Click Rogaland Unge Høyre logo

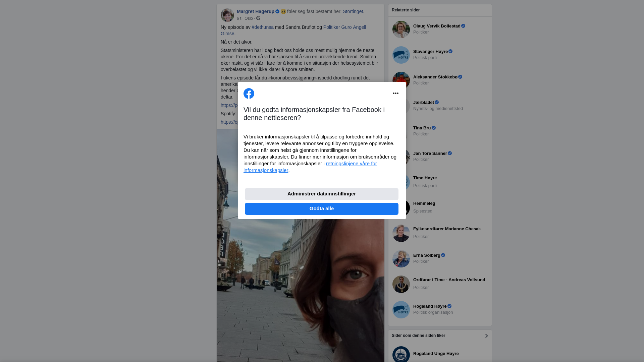401,354
